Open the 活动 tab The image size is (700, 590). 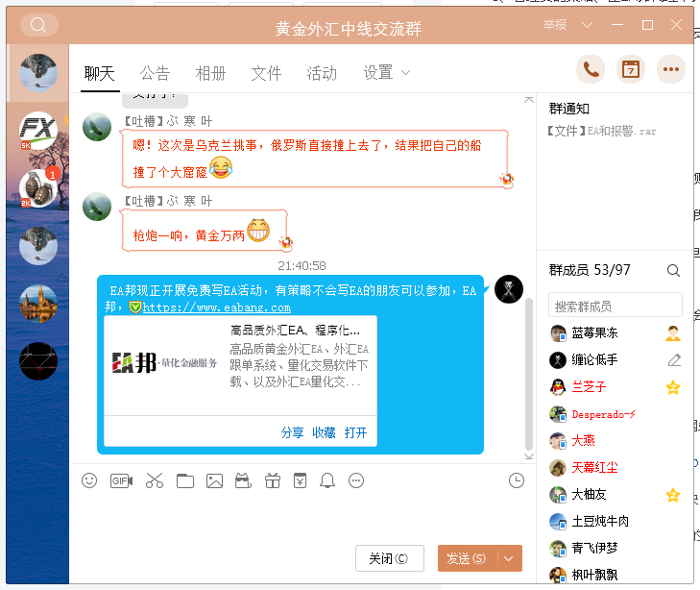(x=322, y=73)
